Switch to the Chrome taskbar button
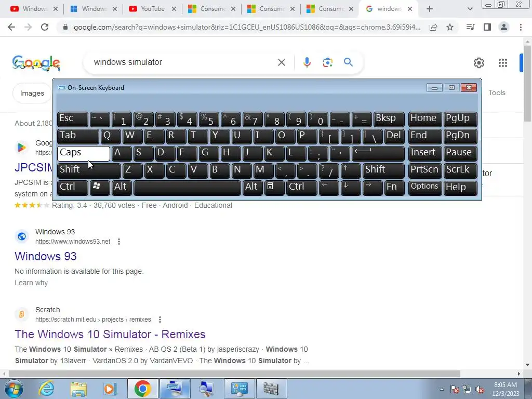 [142, 389]
